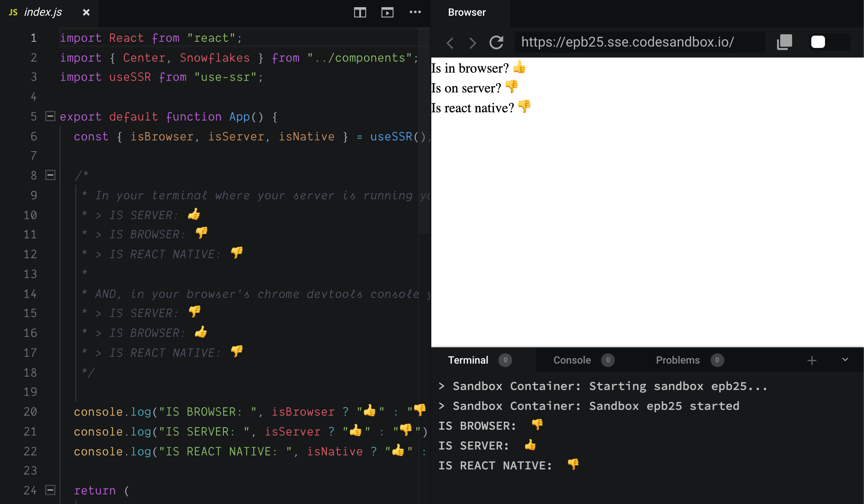Go forward in the browser preview
This screenshot has width=864, height=504.
(472, 43)
